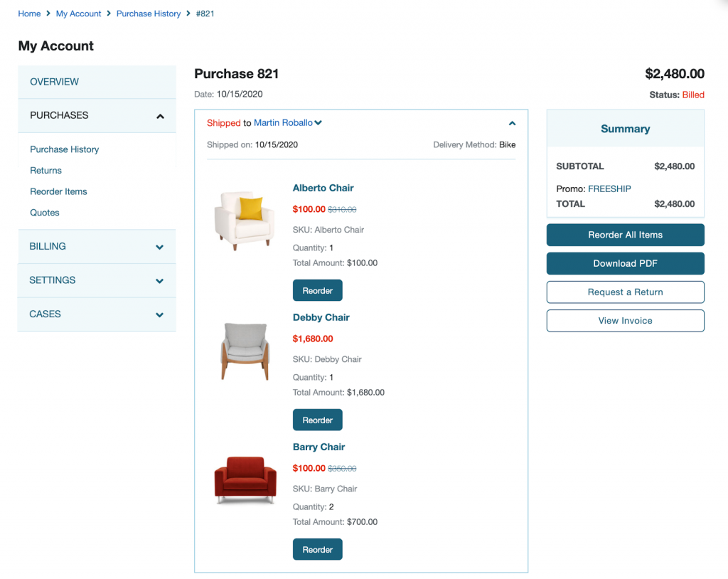
Task: Download the purchase PDF
Action: pyautogui.click(x=625, y=263)
